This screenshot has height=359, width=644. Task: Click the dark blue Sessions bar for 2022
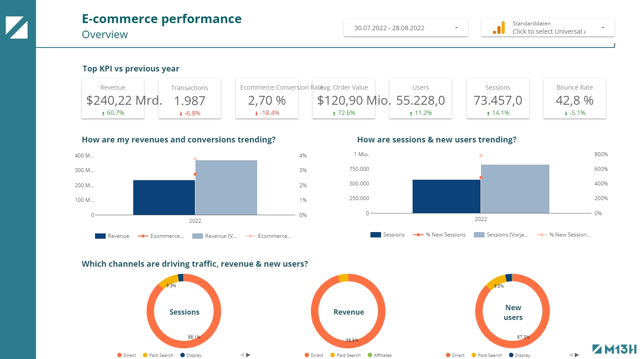[x=446, y=196]
